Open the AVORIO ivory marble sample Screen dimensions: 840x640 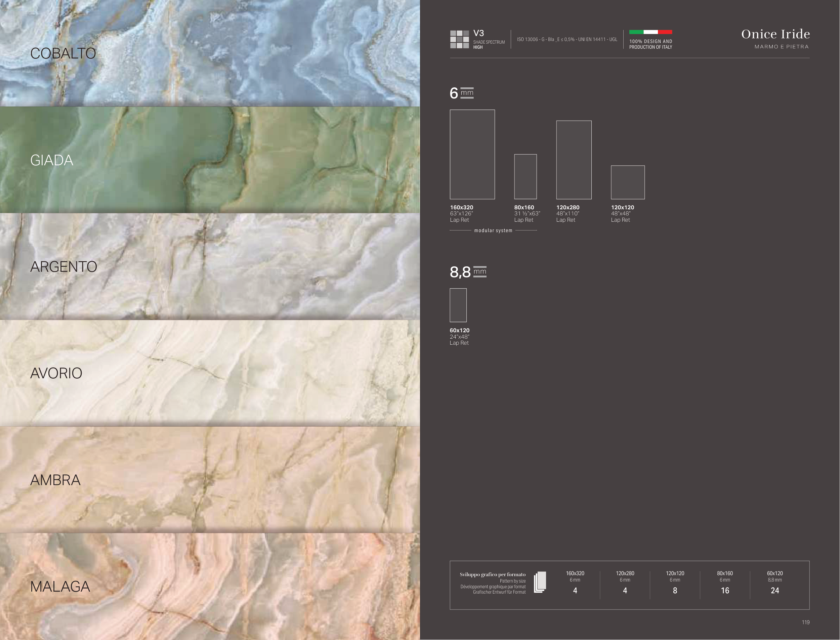click(x=210, y=373)
